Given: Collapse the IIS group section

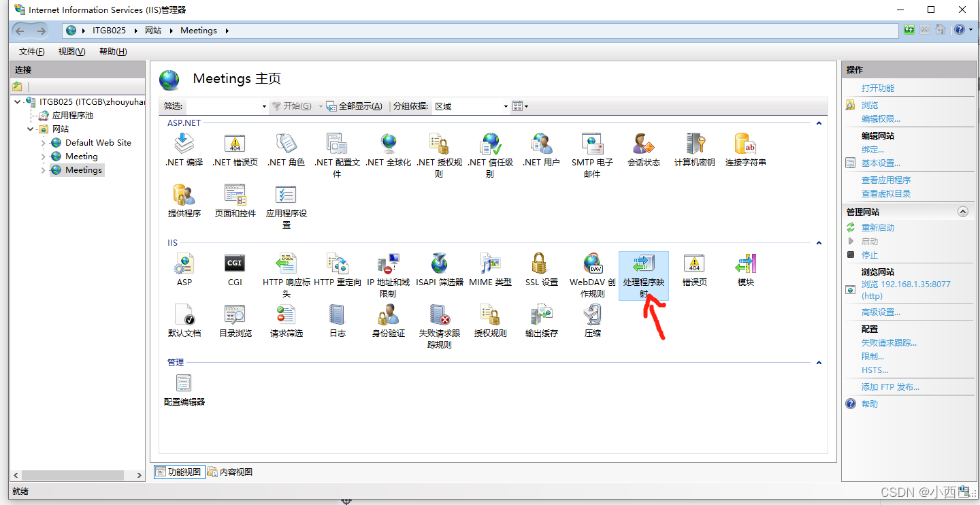Looking at the screenshot, I should [819, 243].
